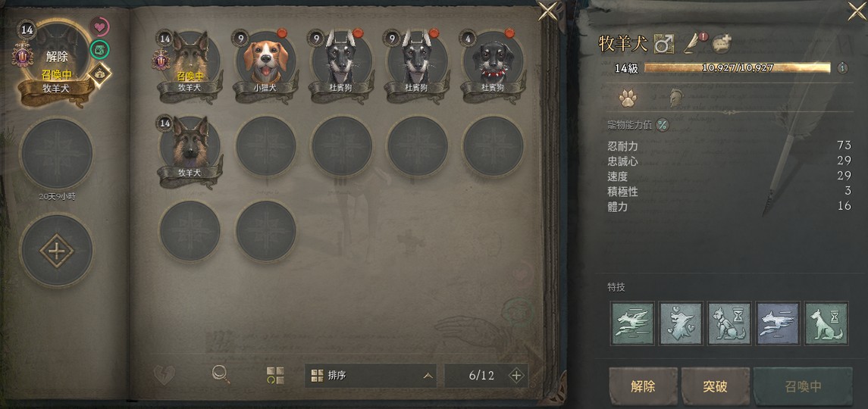Click the broken heart icon in bottom toolbar

(164, 376)
